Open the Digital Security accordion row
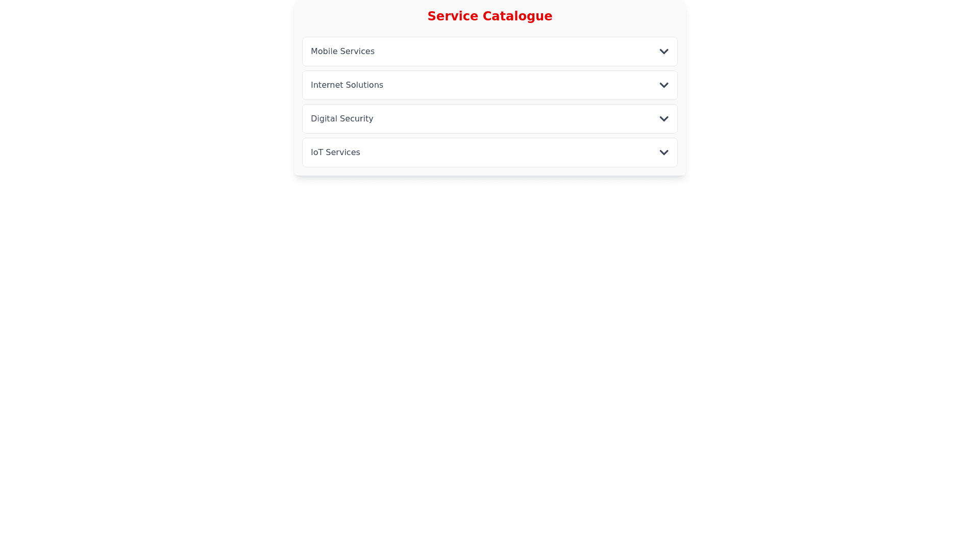 (x=489, y=119)
